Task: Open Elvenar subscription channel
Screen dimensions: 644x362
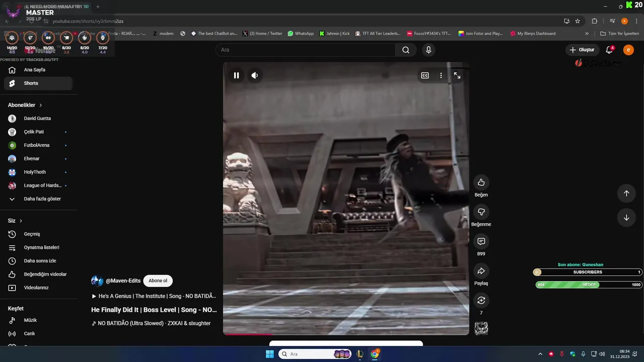Action: pyautogui.click(x=38, y=159)
